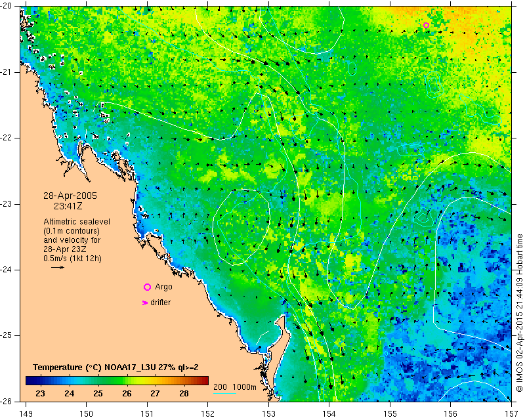Click the color bar tick label 25
Screen dimensions: 525x420
98,394
